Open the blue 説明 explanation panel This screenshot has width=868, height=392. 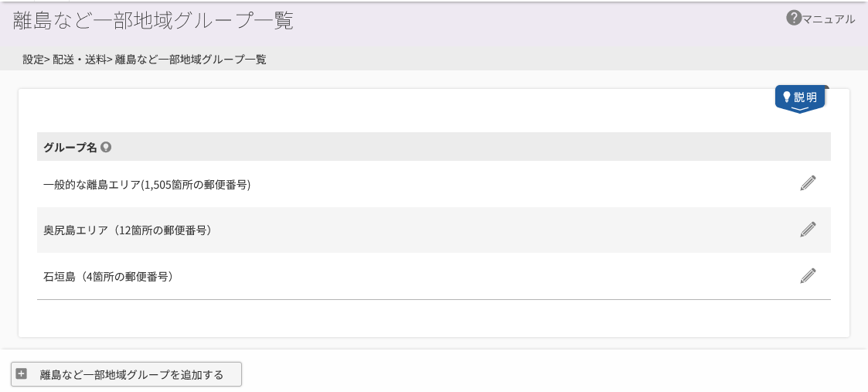801,99
